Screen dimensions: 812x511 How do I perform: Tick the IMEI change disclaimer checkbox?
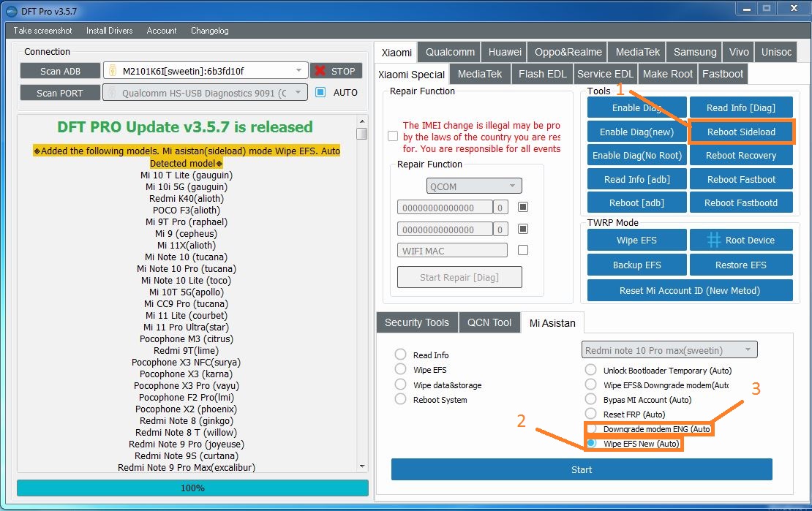(x=393, y=136)
